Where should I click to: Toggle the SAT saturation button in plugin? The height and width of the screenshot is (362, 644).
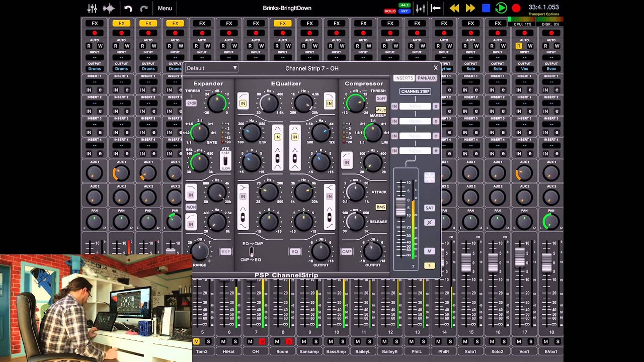[x=429, y=208]
